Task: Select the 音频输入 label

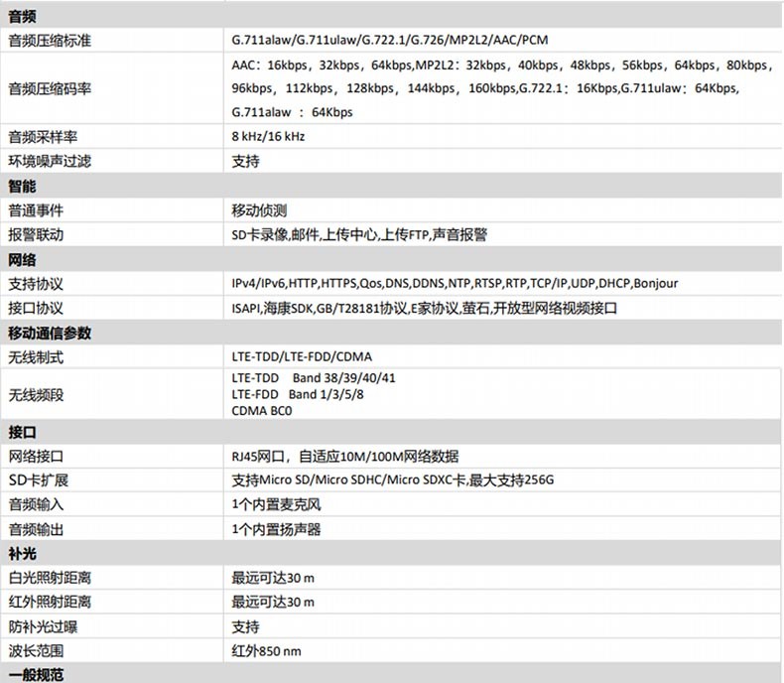Action: [36, 504]
